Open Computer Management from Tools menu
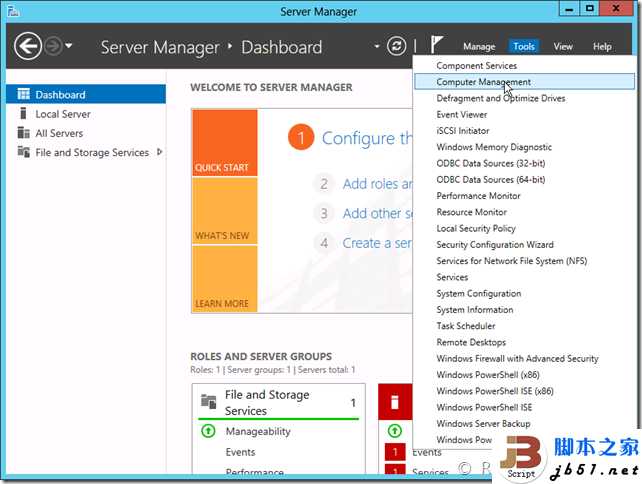The height and width of the screenshot is (484, 642). tap(524, 81)
